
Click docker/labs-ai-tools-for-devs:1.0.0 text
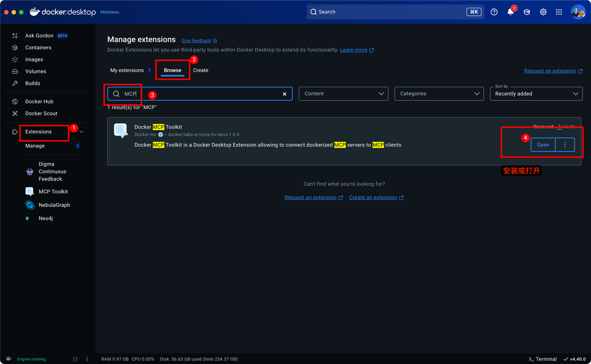[x=204, y=135]
